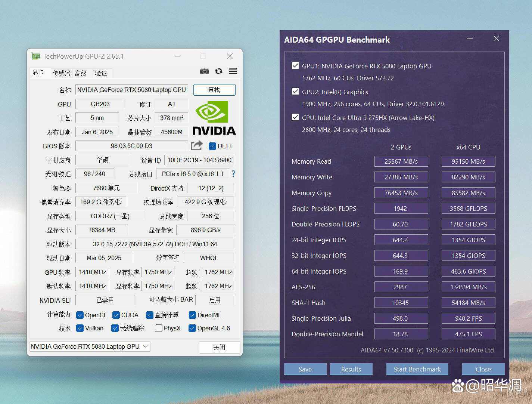Click the NVIDIA logo in GPU-Z
The height and width of the screenshot is (404, 532).
tap(214, 118)
